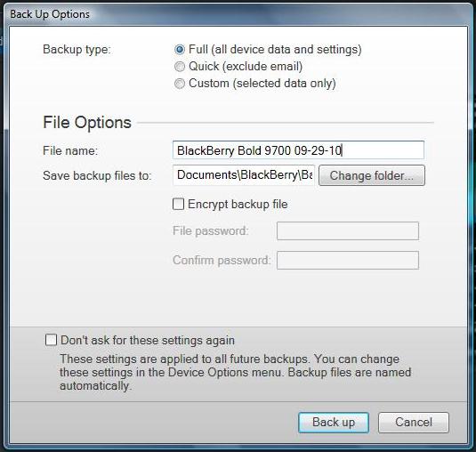Open the Change folder... dialog
476x452 pixels.
click(372, 175)
